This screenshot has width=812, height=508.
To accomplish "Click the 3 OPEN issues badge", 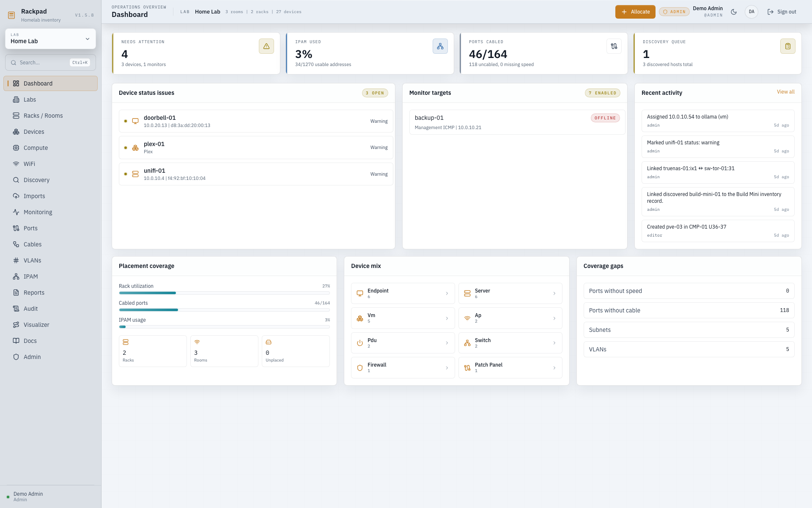I will (375, 93).
